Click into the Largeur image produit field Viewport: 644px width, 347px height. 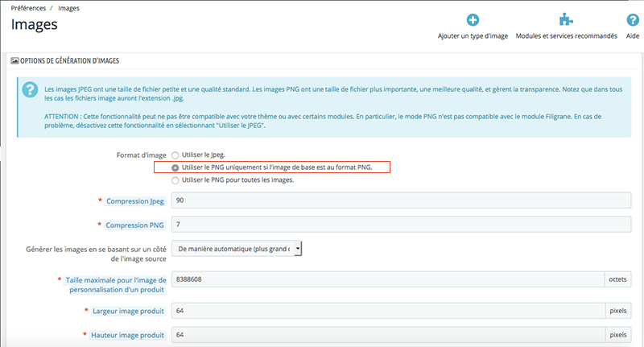[x=389, y=311]
